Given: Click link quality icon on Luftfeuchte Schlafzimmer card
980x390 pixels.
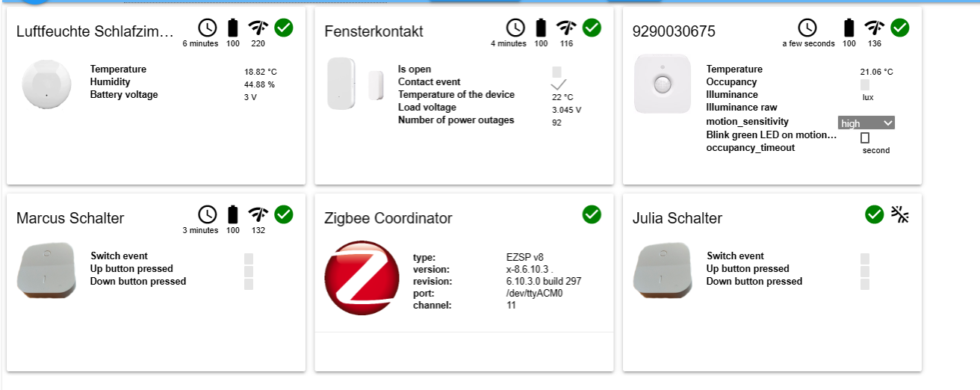Looking at the screenshot, I should pos(258,28).
